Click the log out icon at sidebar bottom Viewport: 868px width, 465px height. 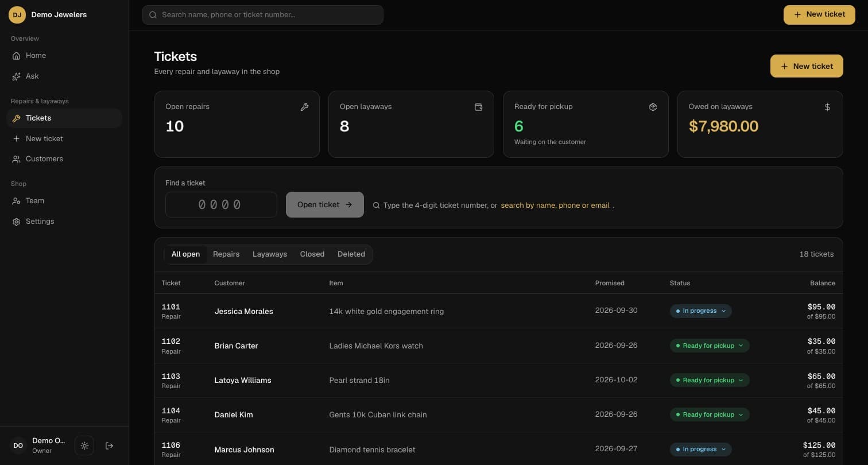coord(109,445)
